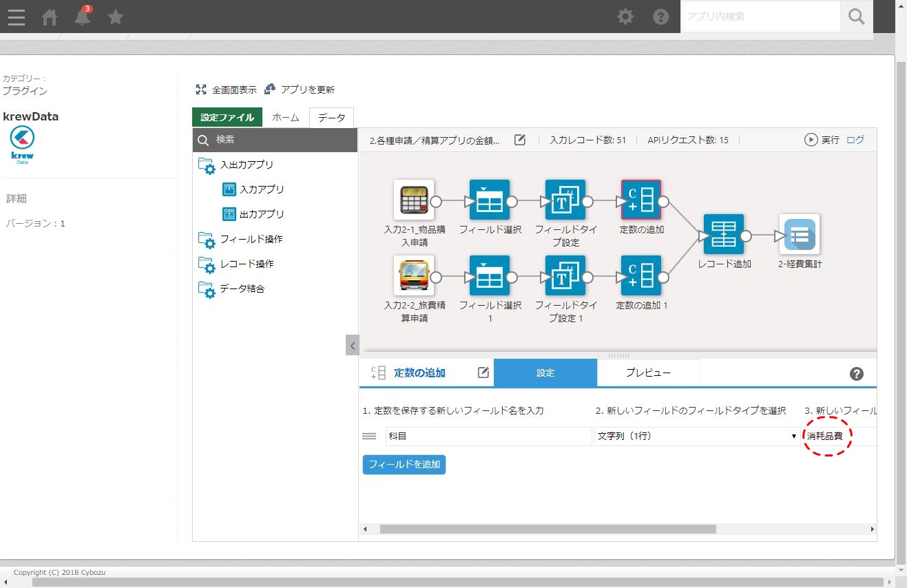Select the 入力2-2_旅費精算申請 bus node
This screenshot has height=588, width=907.
(x=414, y=275)
